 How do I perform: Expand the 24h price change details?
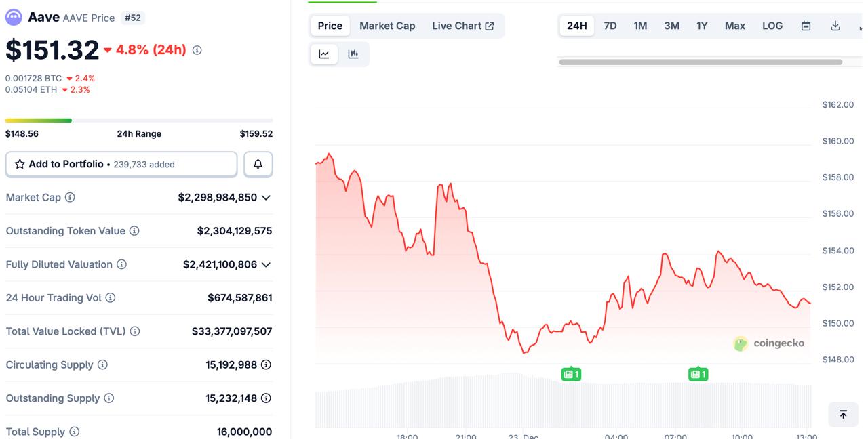coord(197,49)
